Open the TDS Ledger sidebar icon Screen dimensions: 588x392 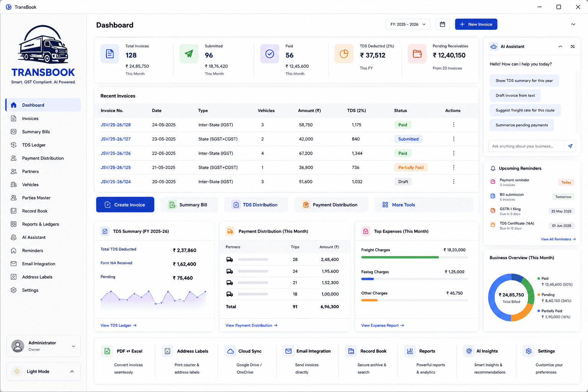(14, 145)
